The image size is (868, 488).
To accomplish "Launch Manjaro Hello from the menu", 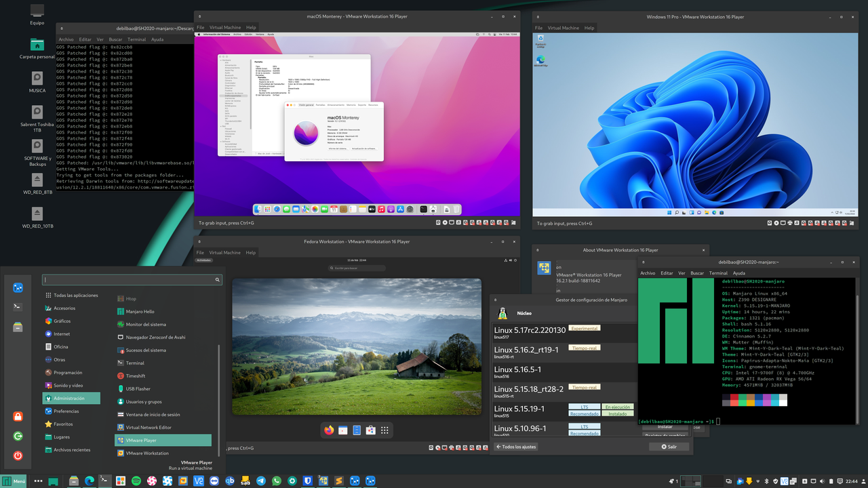I will [x=163, y=312].
